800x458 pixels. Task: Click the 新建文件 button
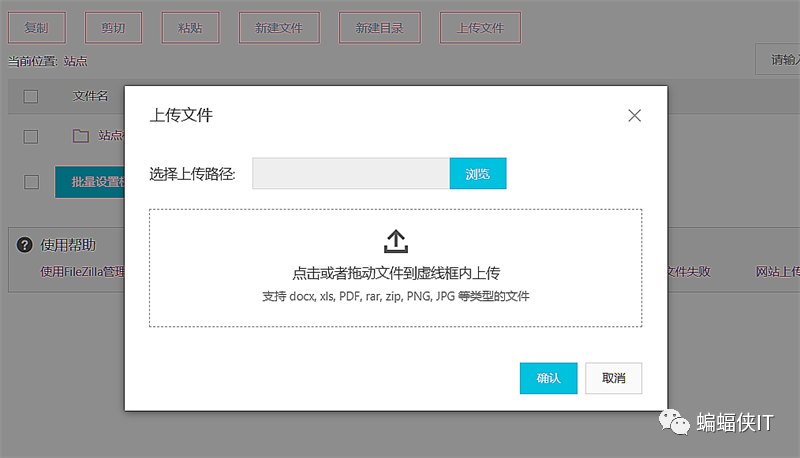279,28
